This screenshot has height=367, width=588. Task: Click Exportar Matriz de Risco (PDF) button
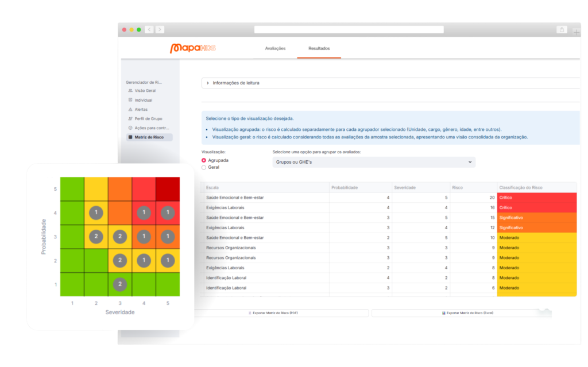281,313
